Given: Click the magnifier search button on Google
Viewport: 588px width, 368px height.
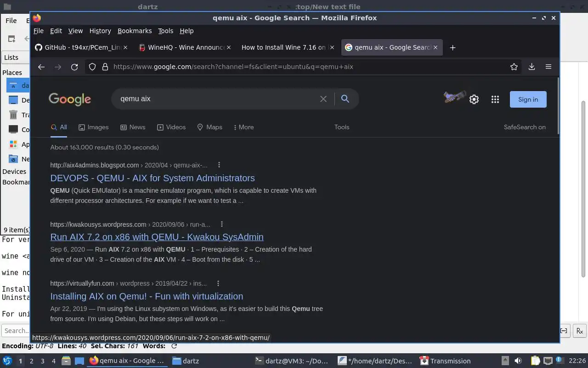Looking at the screenshot, I should [x=345, y=99].
